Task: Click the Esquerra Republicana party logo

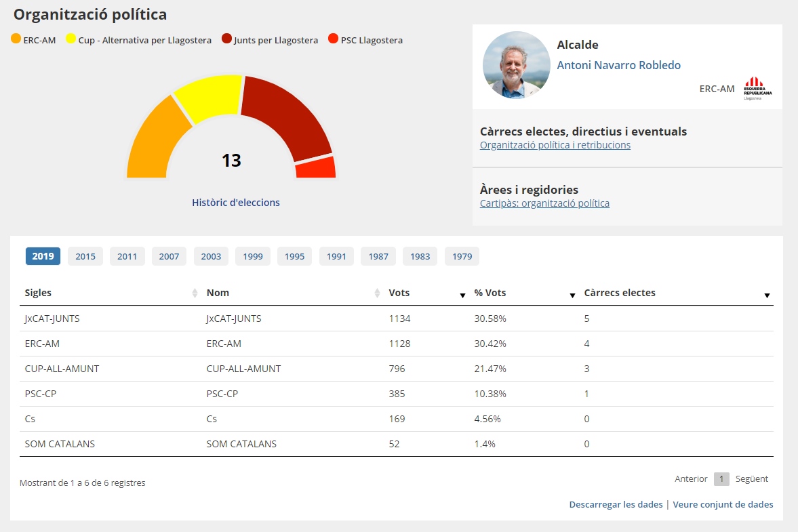Action: [x=757, y=88]
